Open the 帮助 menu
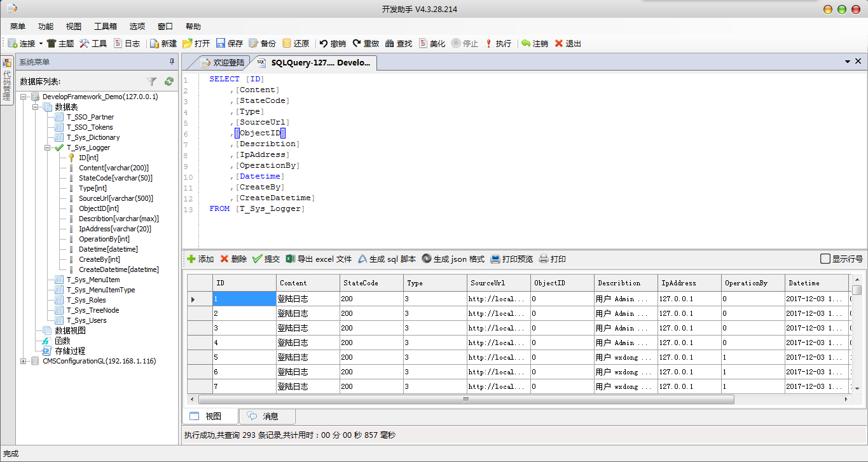 click(x=193, y=27)
